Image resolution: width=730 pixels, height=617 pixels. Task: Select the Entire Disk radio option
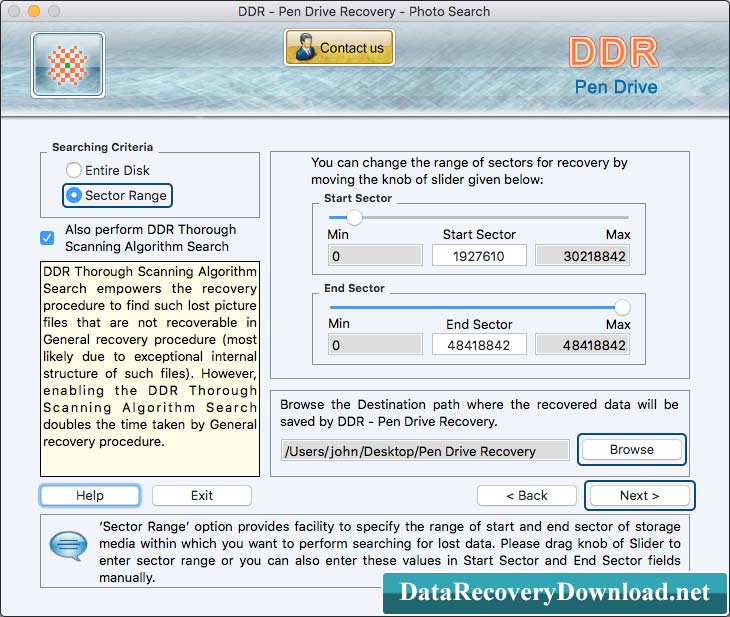(108, 170)
